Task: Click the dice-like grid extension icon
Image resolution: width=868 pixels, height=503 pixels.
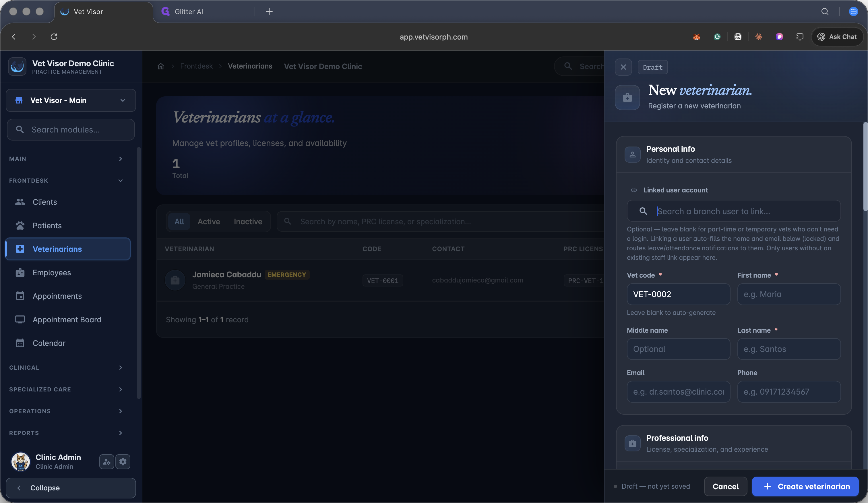Action: [x=738, y=37]
